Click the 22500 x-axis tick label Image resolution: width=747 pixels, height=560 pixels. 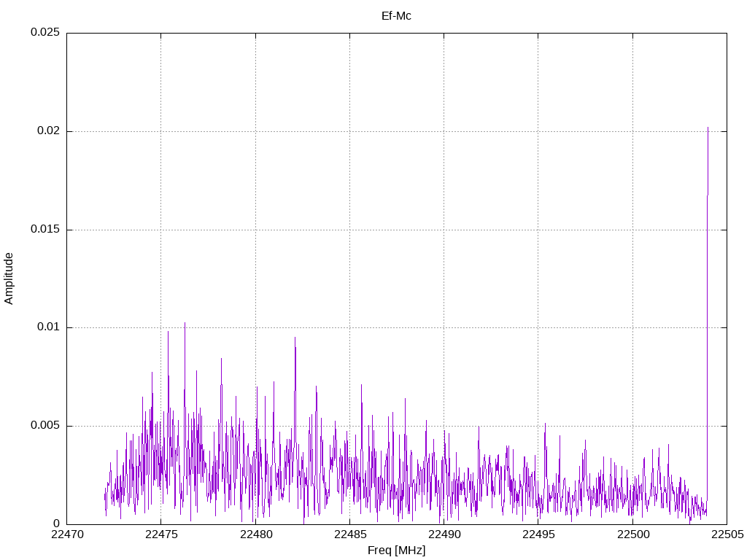click(x=632, y=534)
